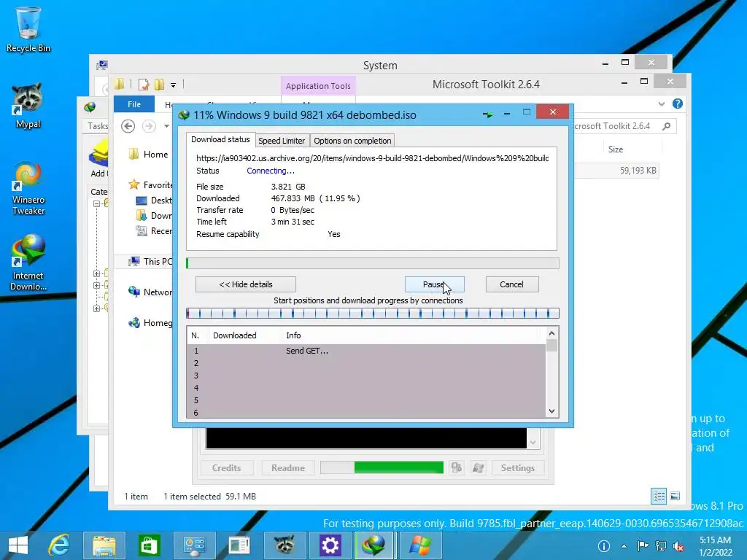Screen dimensions: 747x560
Task: Click the search magnifier in Explorer
Action: [667, 126]
